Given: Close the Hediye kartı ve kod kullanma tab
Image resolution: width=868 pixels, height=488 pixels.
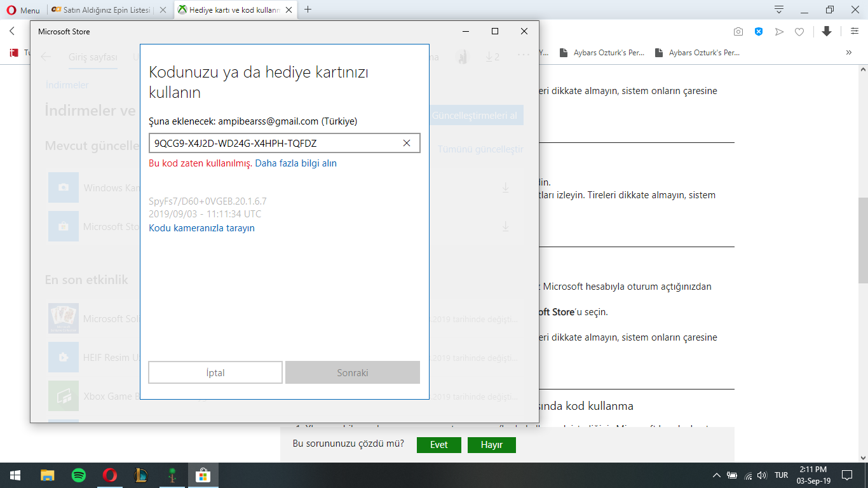Looking at the screenshot, I should tap(288, 10).
